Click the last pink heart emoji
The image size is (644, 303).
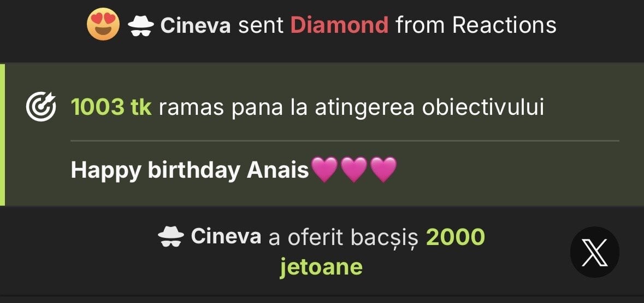[x=383, y=170]
